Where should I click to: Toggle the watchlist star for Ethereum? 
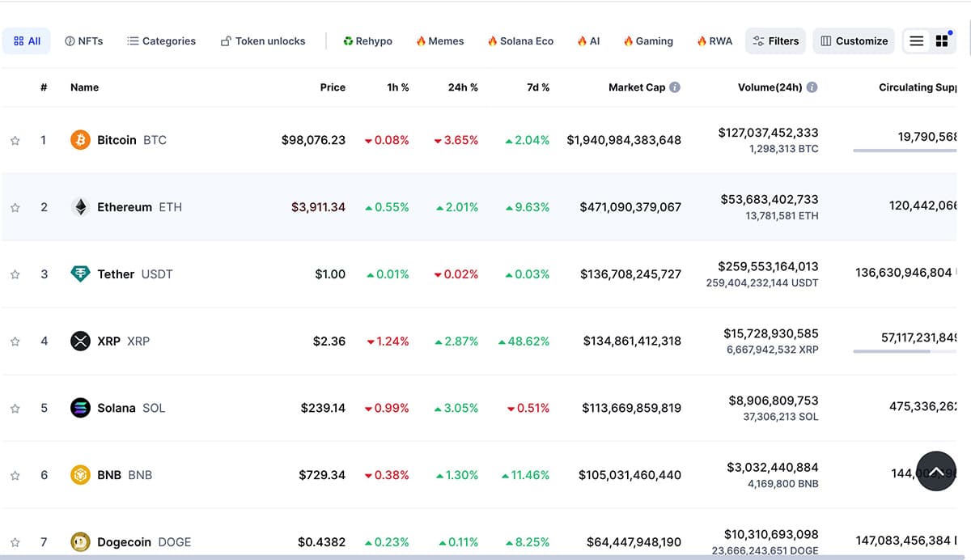(15, 208)
